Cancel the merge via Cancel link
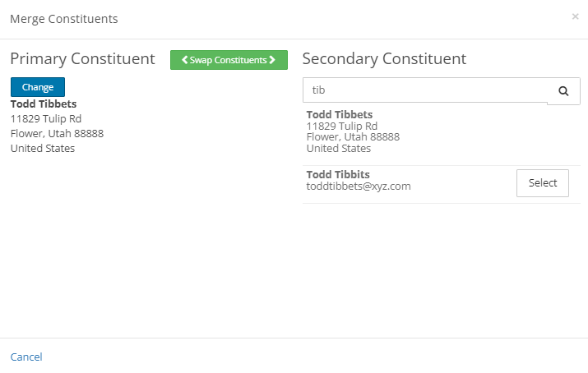 click(26, 357)
